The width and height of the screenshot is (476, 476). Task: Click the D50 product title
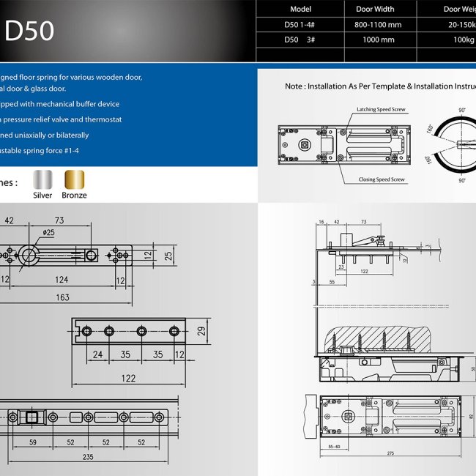29,31
